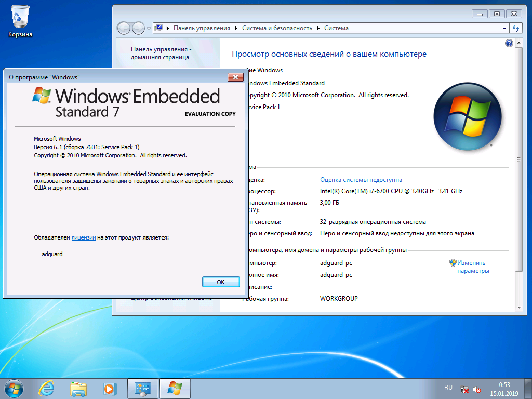Screen dimensions: 532x399
Task: Open 'Оценка системы недоступна' link
Action: [x=361, y=180]
